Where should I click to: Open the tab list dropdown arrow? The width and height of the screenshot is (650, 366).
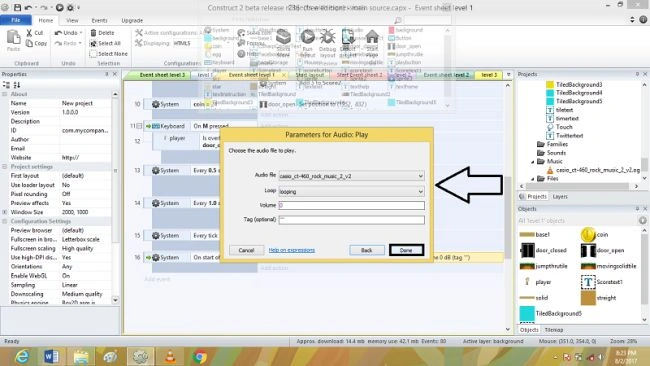pyautogui.click(x=508, y=75)
